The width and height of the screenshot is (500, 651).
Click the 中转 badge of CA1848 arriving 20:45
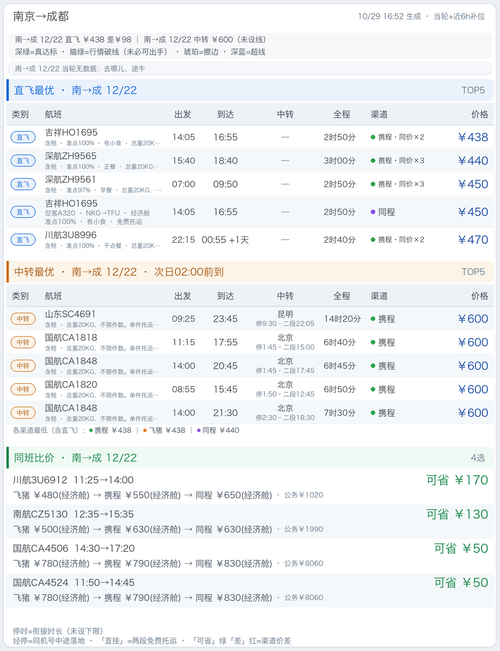tap(23, 366)
